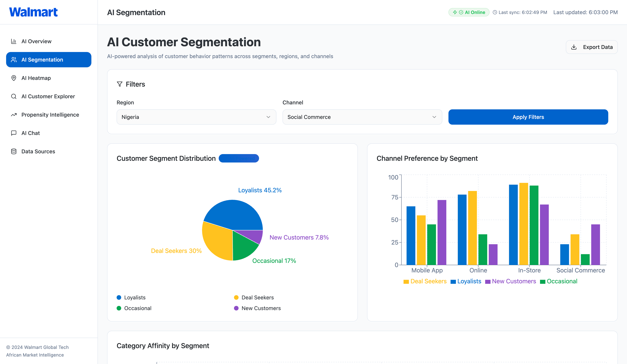Click the chevron arrow in the Region select
The height and width of the screenshot is (364, 627).
(x=268, y=117)
